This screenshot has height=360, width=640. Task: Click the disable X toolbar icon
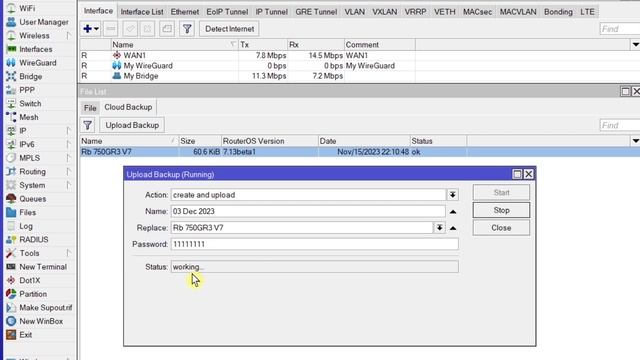[x=147, y=29]
